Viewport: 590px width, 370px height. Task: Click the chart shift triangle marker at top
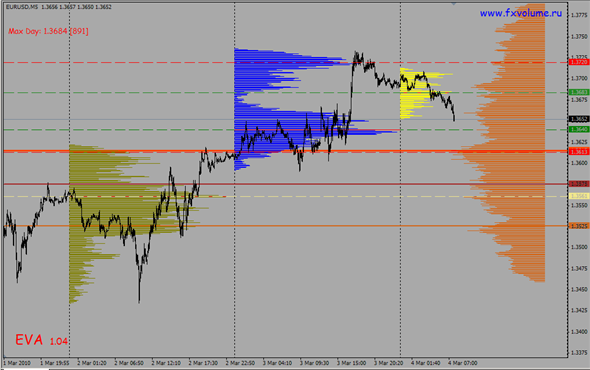point(454,3)
